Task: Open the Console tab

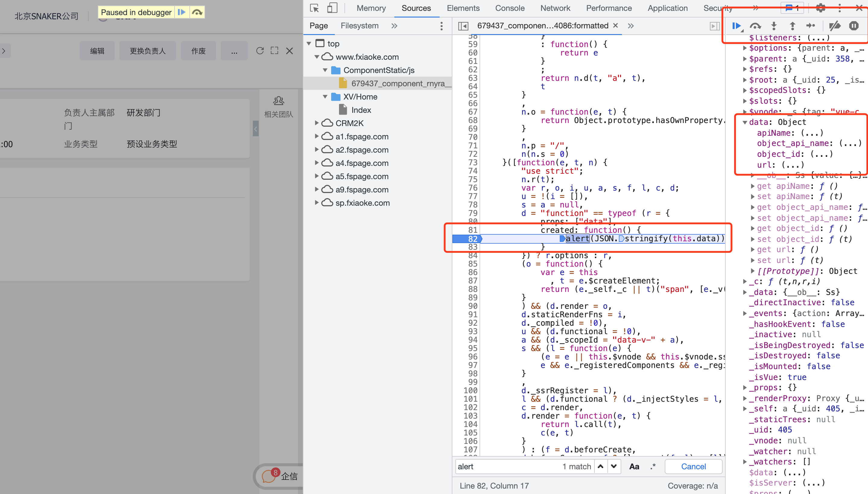Action: click(x=509, y=8)
